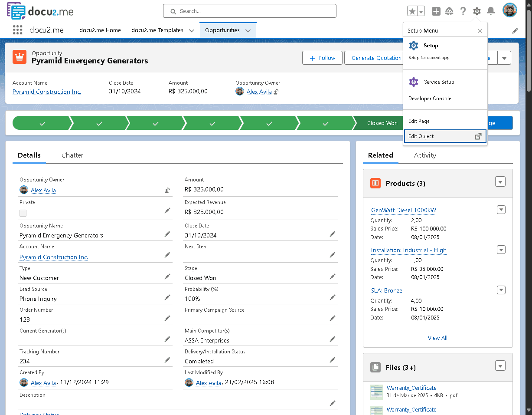Click View All in Products
The width and height of the screenshot is (532, 415).
437,338
